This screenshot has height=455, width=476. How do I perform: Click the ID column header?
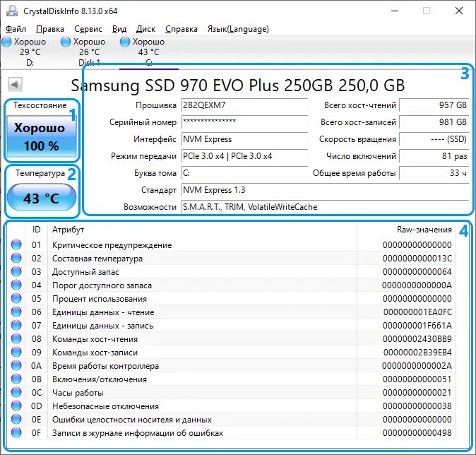pos(36,230)
